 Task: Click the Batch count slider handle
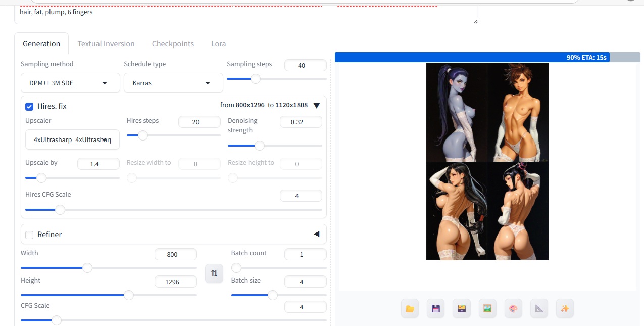236,268
